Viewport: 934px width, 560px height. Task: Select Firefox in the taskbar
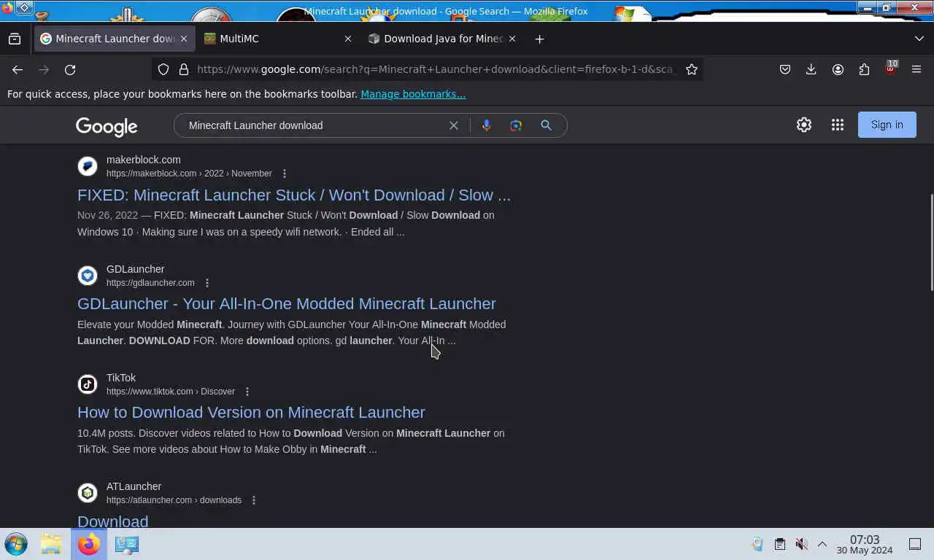coord(89,544)
